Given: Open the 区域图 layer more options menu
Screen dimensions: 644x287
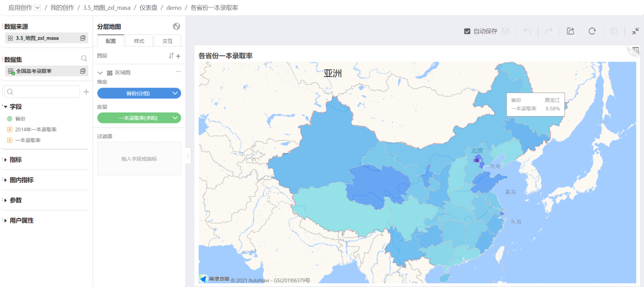Looking at the screenshot, I should (x=178, y=72).
